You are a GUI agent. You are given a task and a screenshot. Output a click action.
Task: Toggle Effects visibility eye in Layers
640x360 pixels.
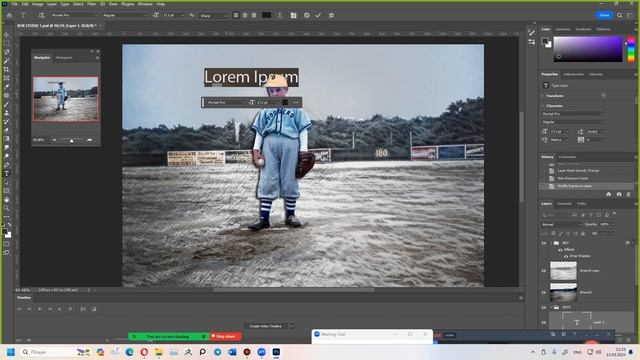click(x=560, y=250)
